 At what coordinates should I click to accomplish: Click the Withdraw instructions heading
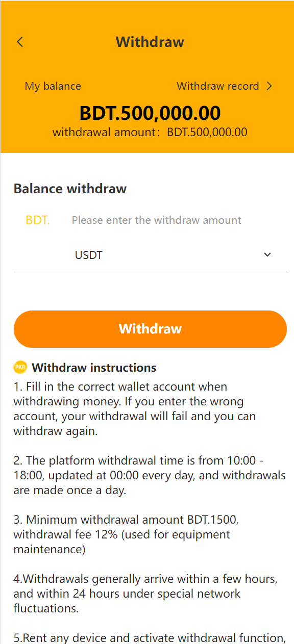[x=94, y=368]
